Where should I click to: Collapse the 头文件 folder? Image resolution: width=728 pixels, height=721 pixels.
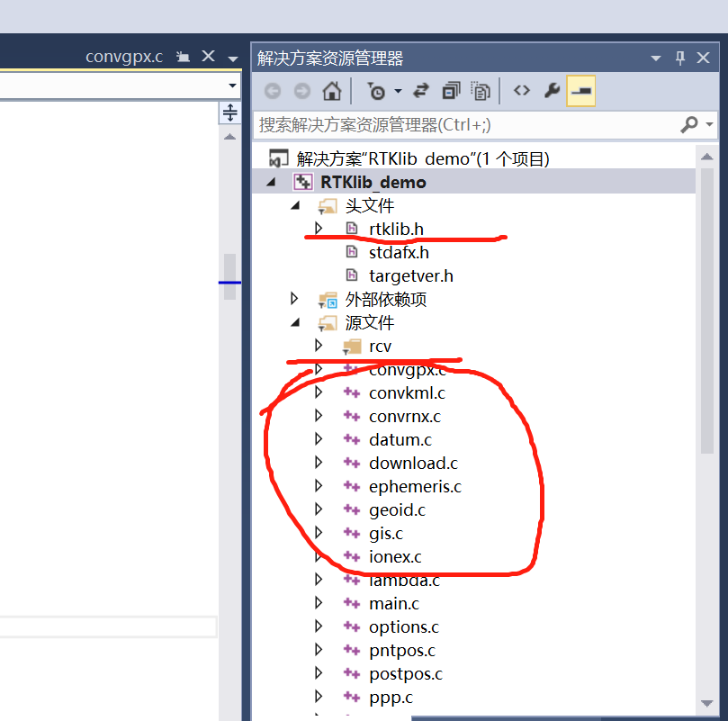(295, 205)
